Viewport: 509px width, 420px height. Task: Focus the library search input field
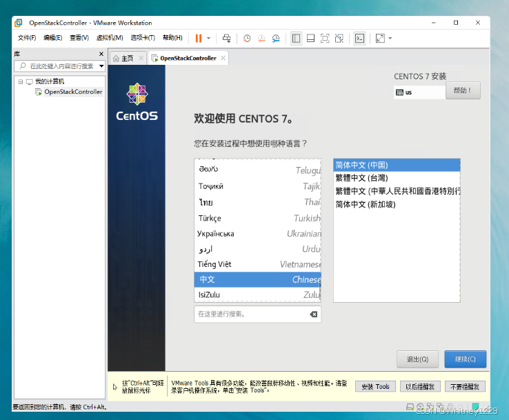pyautogui.click(x=61, y=66)
